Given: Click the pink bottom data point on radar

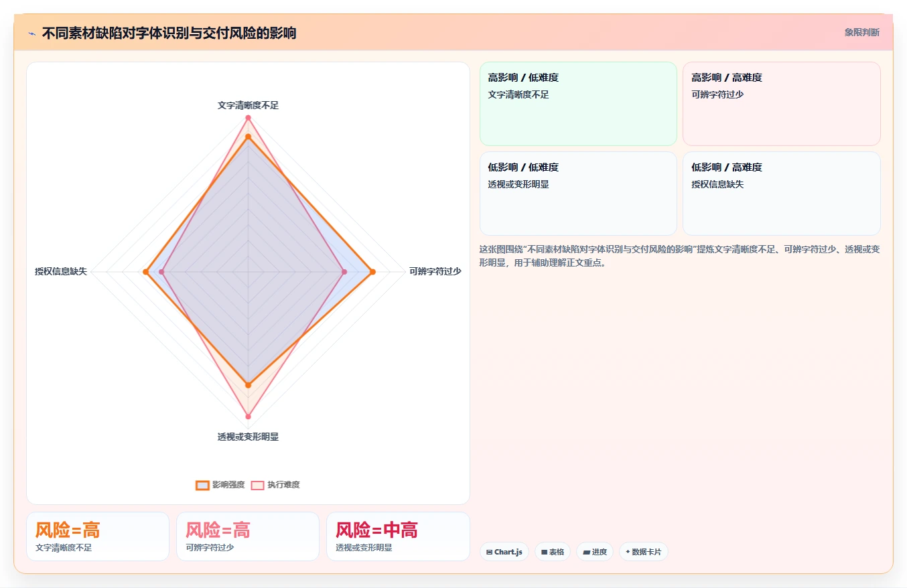Looking at the screenshot, I should click(248, 417).
